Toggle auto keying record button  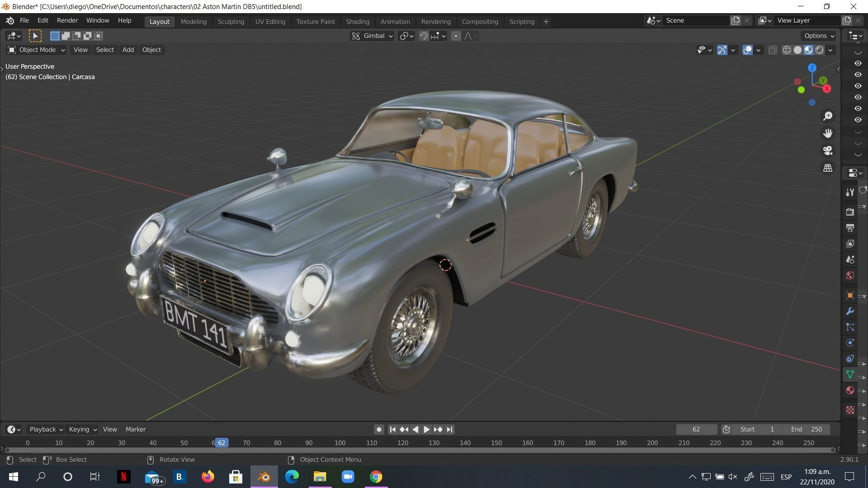click(379, 429)
